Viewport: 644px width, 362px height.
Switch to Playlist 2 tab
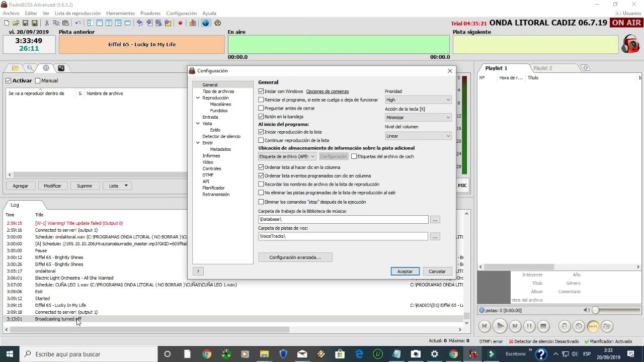tap(542, 68)
